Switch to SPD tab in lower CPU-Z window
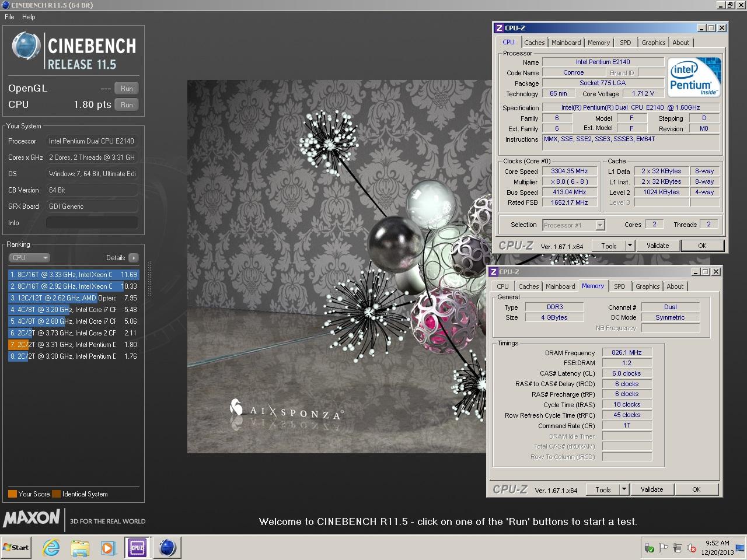 (620, 286)
